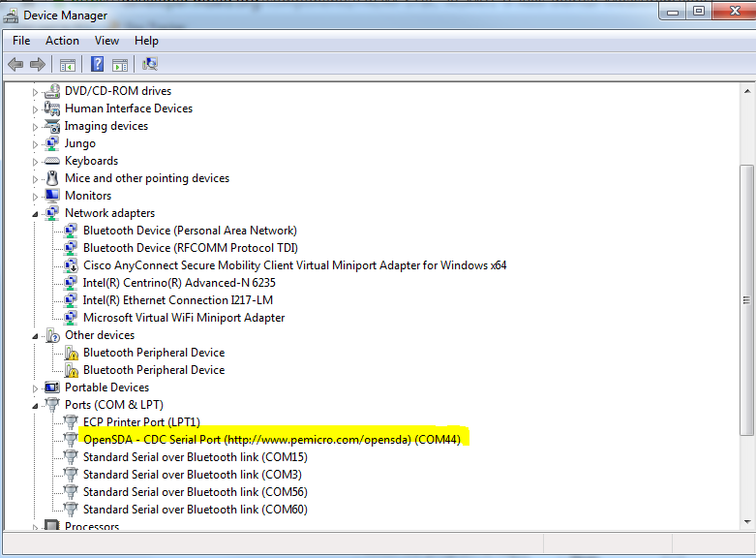
Task: Select Standard Serial over Bluetooth link (COM56)
Action: point(195,492)
